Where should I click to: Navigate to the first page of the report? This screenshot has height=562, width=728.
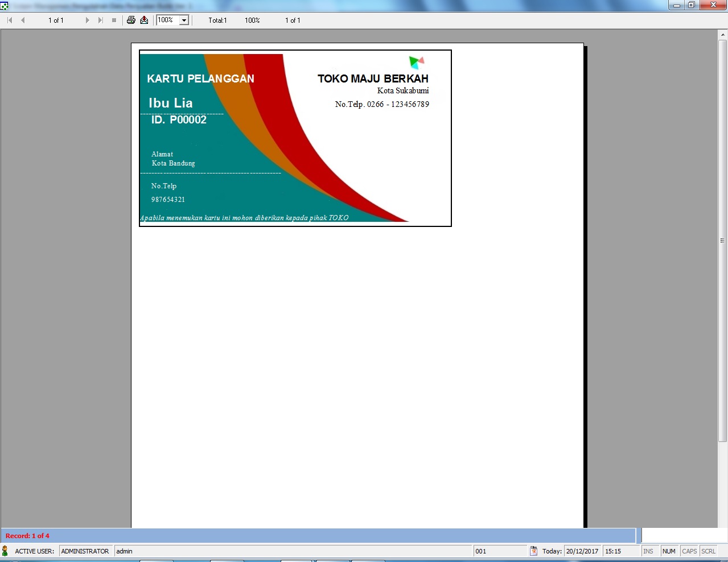coord(9,20)
